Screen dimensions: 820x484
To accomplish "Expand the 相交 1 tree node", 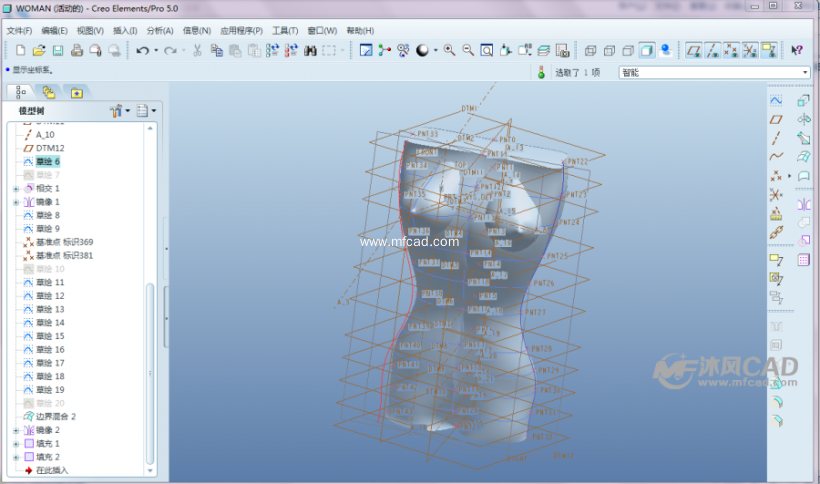I will [15, 188].
